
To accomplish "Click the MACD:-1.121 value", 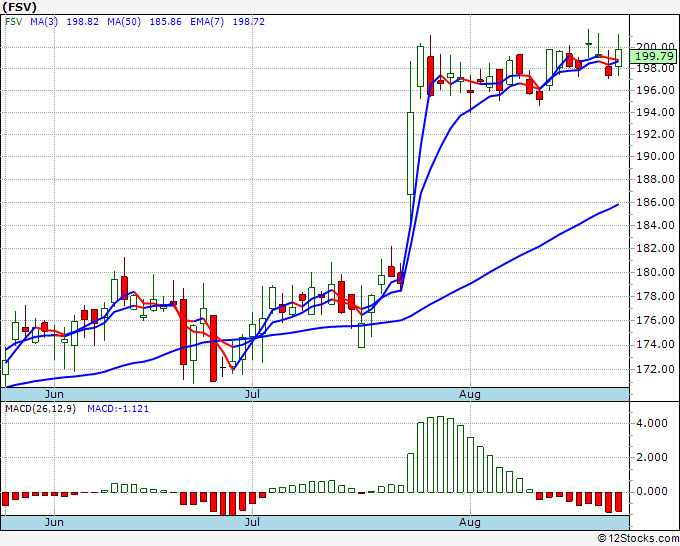I will 118,409.
